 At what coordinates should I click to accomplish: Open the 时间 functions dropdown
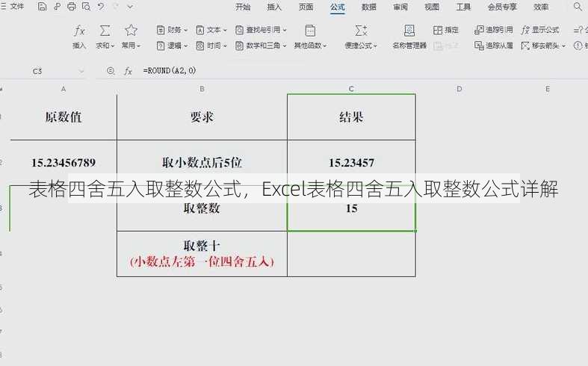click(212, 46)
